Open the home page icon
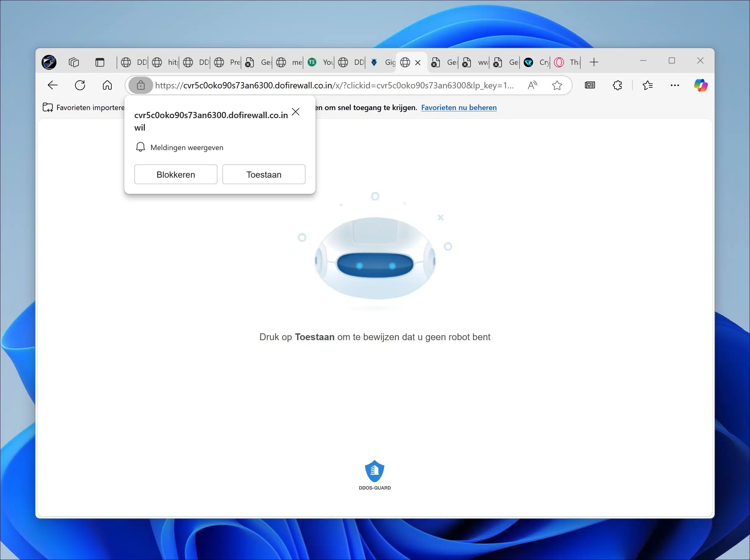Screen dimensions: 750x560 pos(107,85)
